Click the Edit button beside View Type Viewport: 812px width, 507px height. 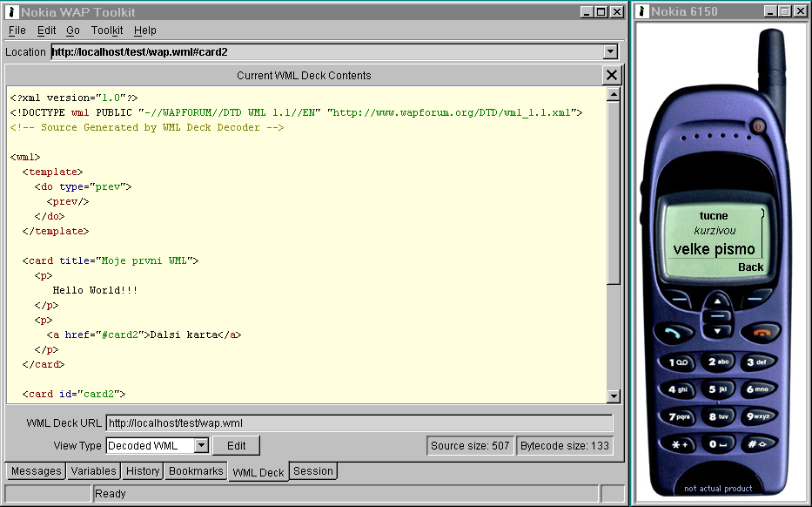[236, 445]
